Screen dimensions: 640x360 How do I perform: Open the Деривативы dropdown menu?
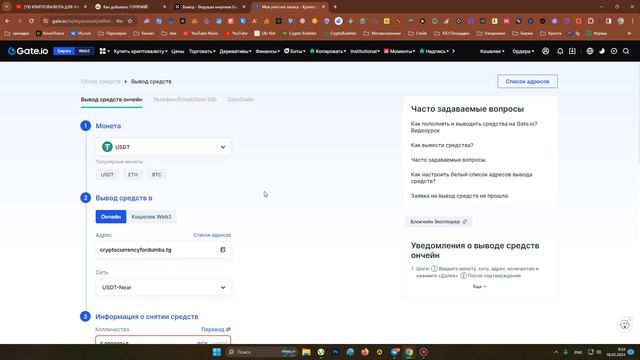click(236, 51)
